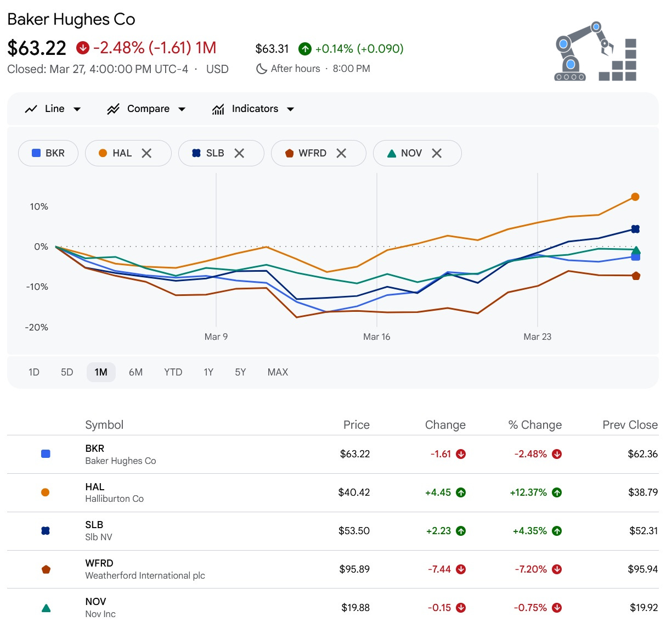Click the green up arrow beside +0.14%

click(x=305, y=49)
